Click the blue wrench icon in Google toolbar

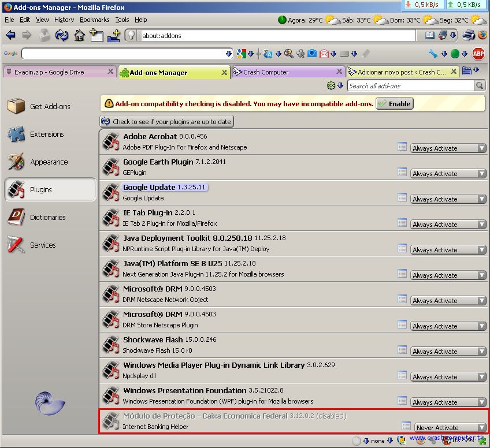click(433, 54)
